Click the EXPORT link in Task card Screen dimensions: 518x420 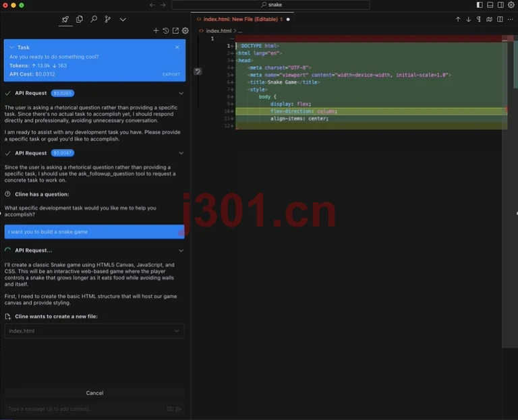point(171,74)
